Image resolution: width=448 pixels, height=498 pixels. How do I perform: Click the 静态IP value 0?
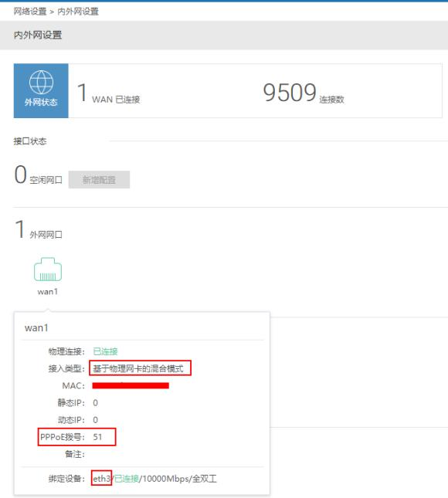click(95, 403)
